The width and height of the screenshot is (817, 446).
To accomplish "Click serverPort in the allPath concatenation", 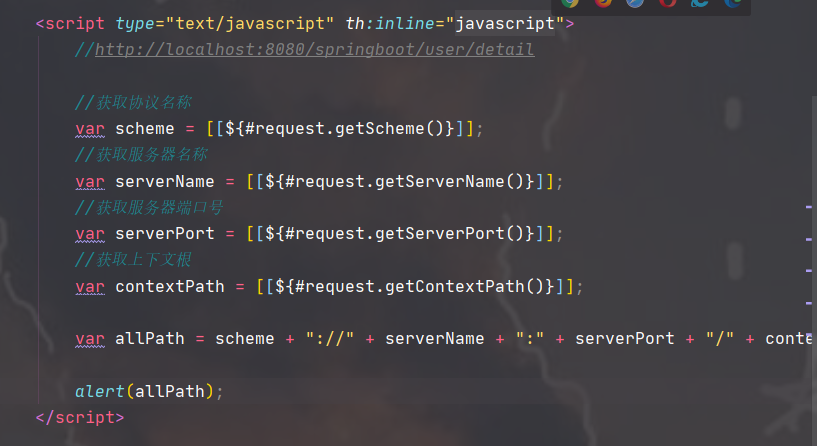I will click(625, 339).
